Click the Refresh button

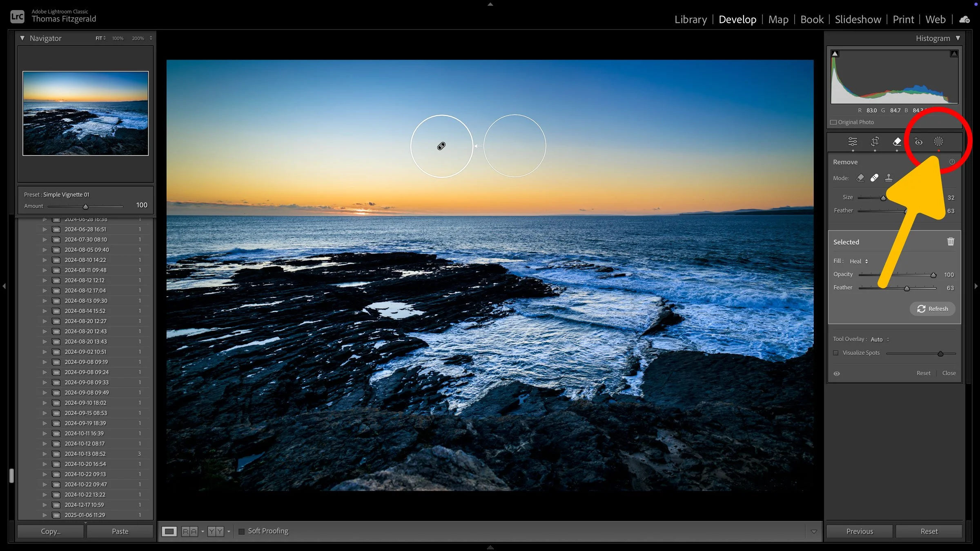click(x=932, y=309)
